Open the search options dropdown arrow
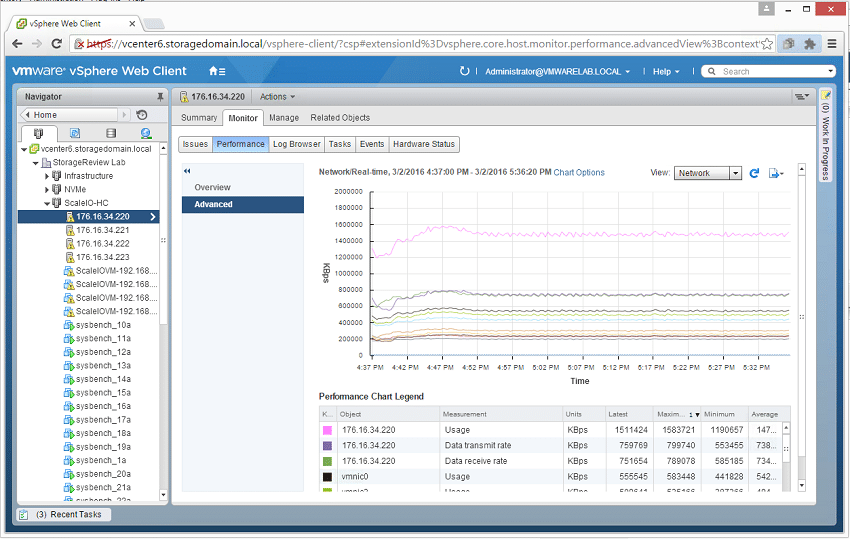This screenshot has width=850, height=539. pos(830,71)
